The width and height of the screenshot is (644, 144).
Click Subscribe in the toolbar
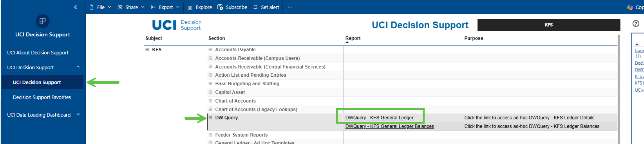pos(232,7)
